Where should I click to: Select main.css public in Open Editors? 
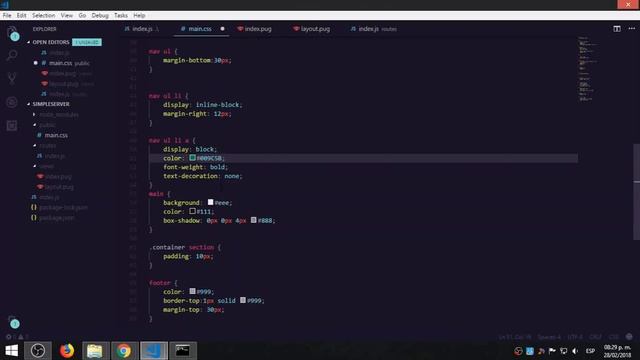click(x=65, y=63)
